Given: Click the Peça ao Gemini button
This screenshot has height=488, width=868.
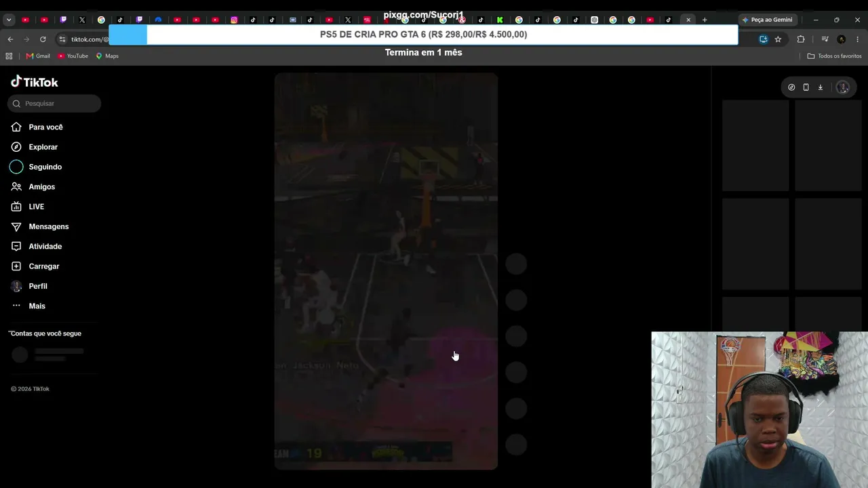Looking at the screenshot, I should point(767,20).
